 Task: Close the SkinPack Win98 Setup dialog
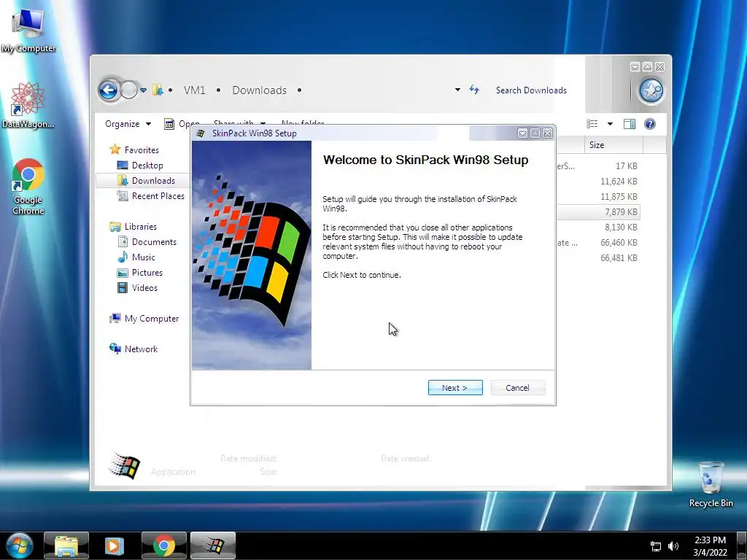548,133
